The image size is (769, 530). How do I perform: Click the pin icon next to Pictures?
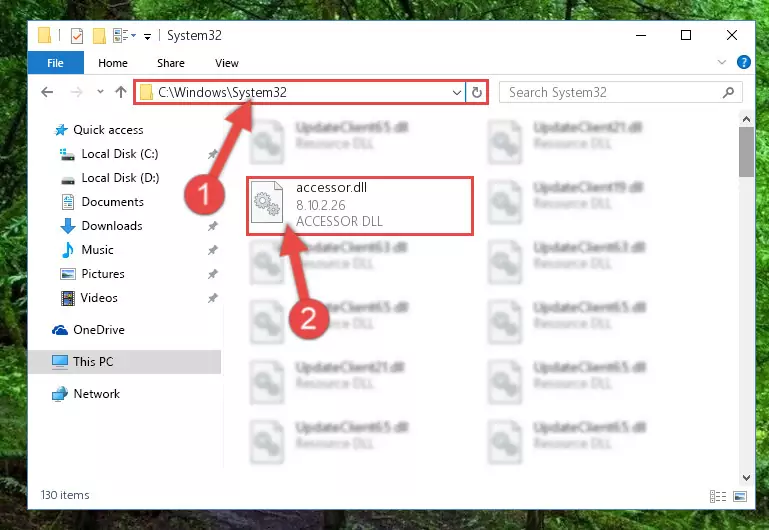point(212,274)
